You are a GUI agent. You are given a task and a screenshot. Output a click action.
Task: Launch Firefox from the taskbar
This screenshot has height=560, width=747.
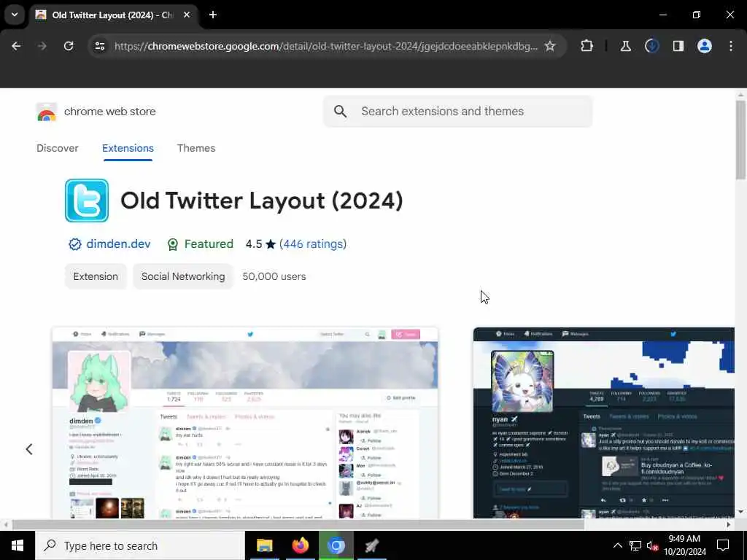click(300, 545)
